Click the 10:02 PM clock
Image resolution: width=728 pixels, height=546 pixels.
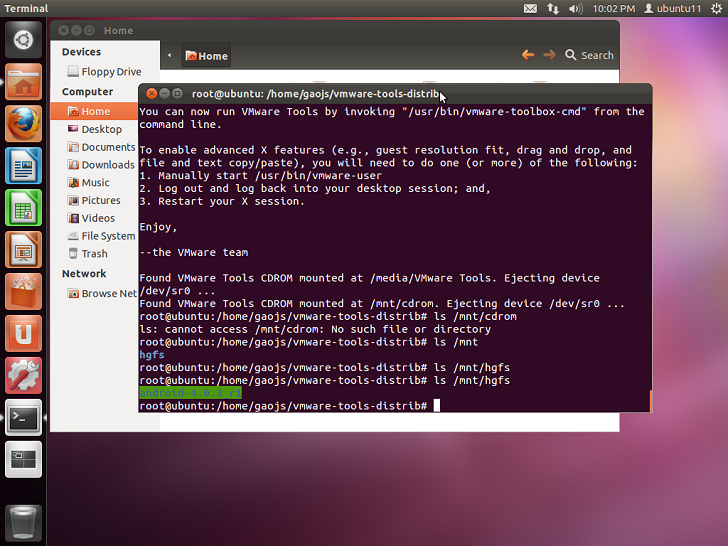pos(613,8)
